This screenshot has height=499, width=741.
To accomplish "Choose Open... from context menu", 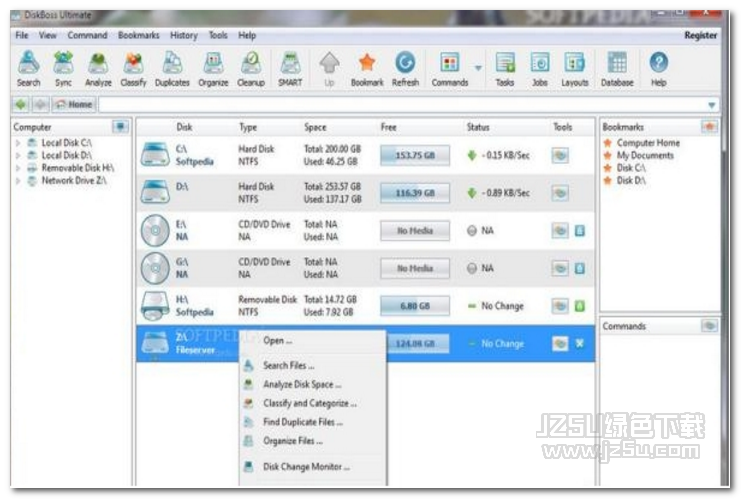I will 313,341.
